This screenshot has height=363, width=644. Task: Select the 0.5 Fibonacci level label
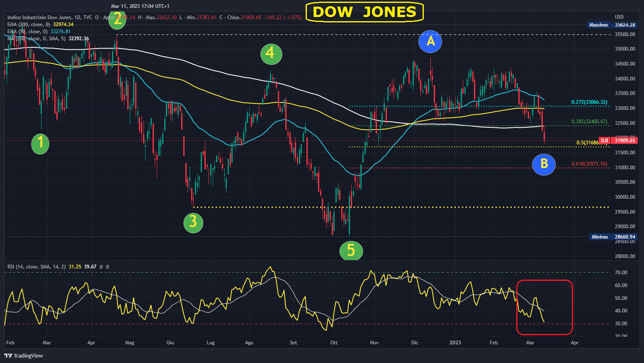pos(592,143)
